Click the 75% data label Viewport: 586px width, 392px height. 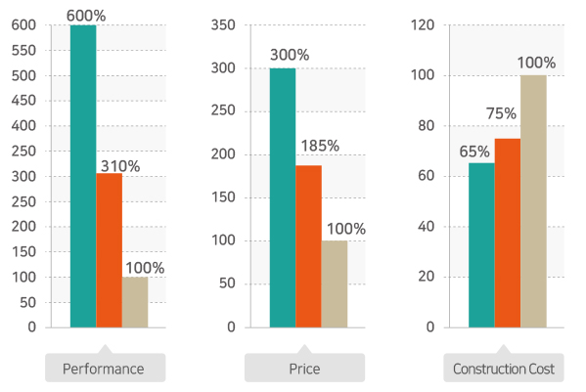coord(501,113)
